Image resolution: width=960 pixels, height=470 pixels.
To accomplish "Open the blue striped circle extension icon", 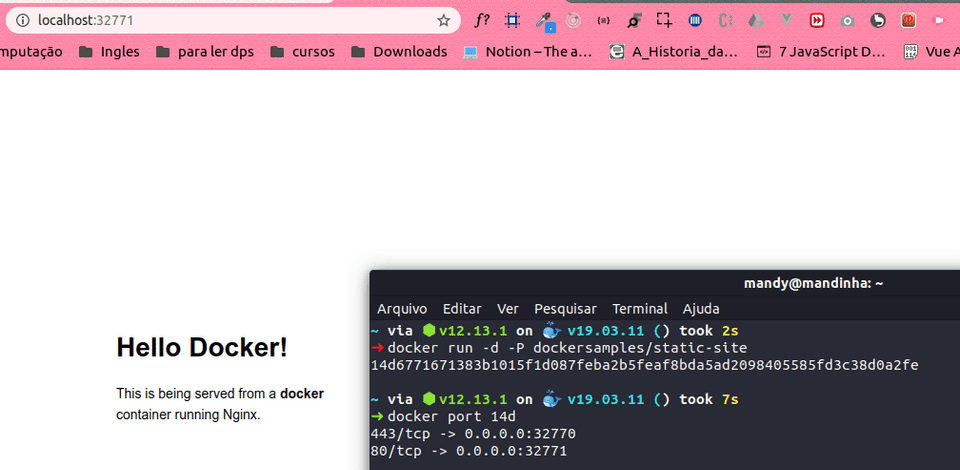I will coord(695,21).
